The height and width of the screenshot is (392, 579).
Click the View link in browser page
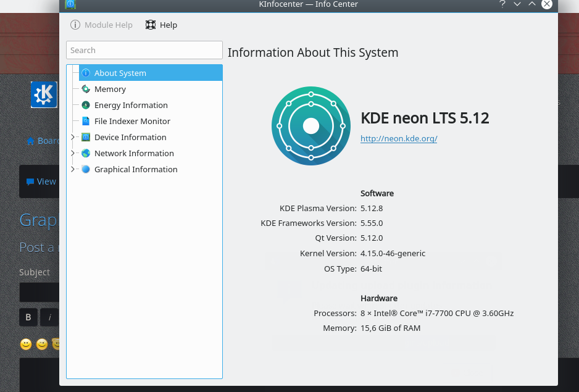41,181
